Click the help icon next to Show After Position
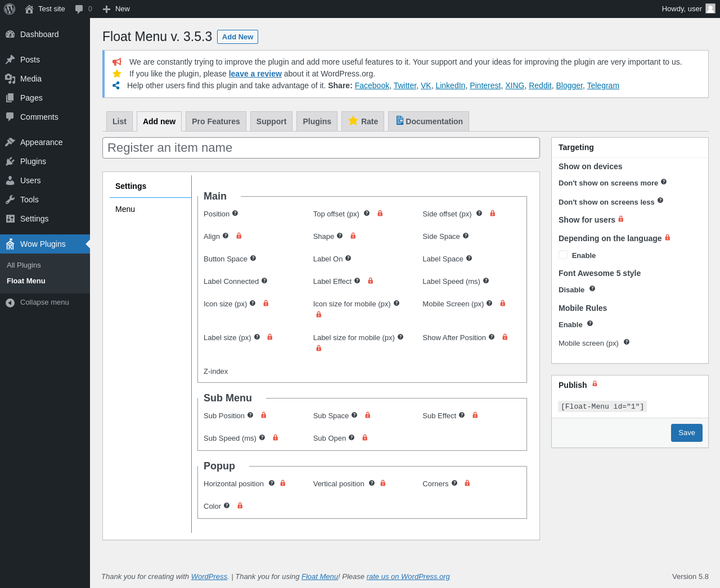The width and height of the screenshot is (720, 588). click(492, 337)
